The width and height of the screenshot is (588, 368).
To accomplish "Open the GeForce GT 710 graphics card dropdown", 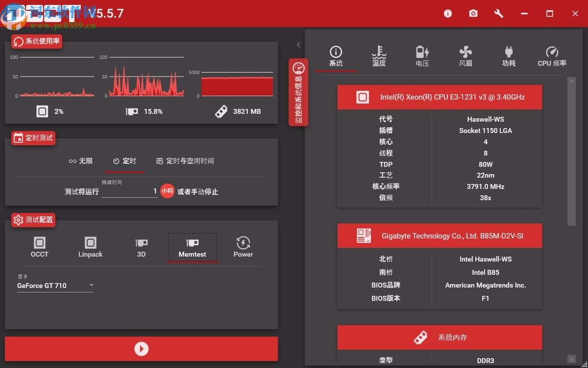I will (x=55, y=286).
